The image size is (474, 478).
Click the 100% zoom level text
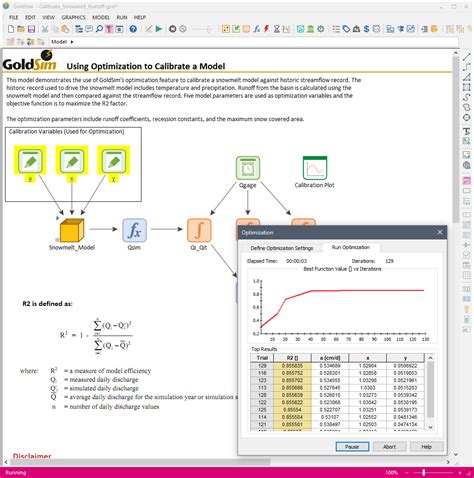[391, 473]
